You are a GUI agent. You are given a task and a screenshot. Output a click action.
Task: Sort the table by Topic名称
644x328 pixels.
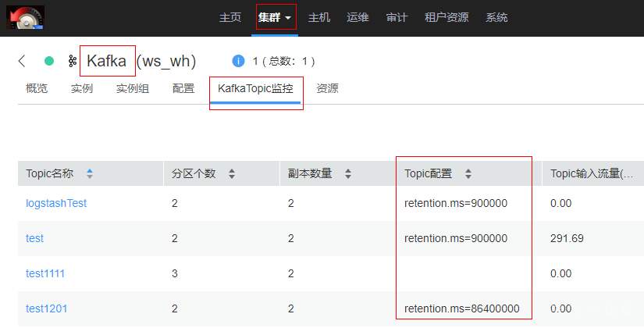click(90, 174)
